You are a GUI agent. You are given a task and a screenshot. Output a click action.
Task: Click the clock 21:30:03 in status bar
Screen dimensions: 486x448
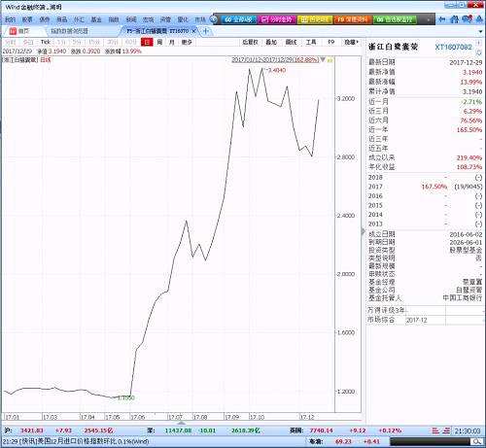tap(468, 431)
